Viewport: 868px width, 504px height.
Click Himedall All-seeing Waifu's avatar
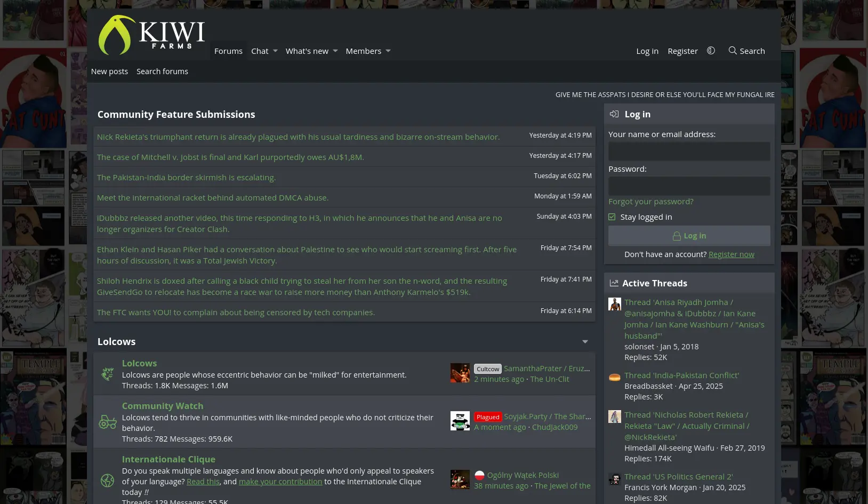(x=615, y=417)
